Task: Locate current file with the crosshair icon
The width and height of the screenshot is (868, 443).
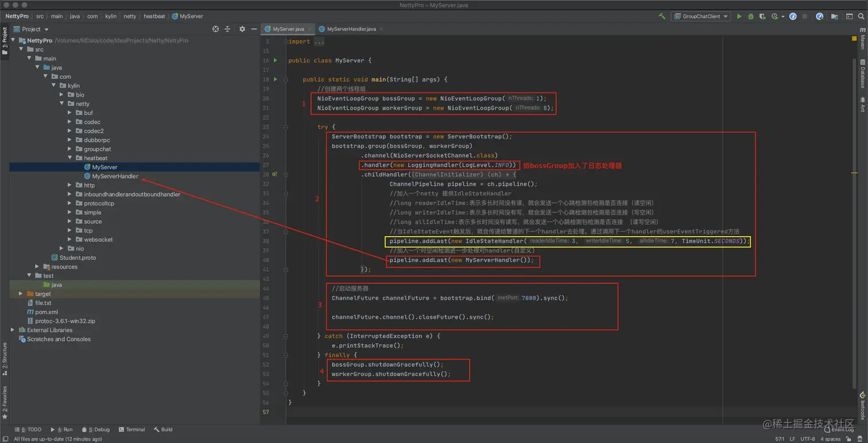Action: coord(216,29)
